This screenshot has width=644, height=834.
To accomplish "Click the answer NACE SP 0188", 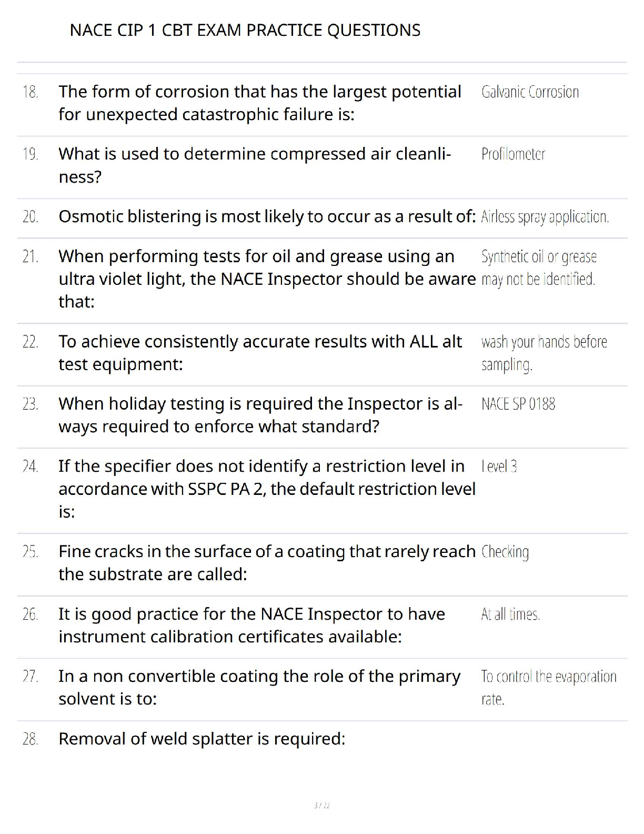I will coord(518,404).
